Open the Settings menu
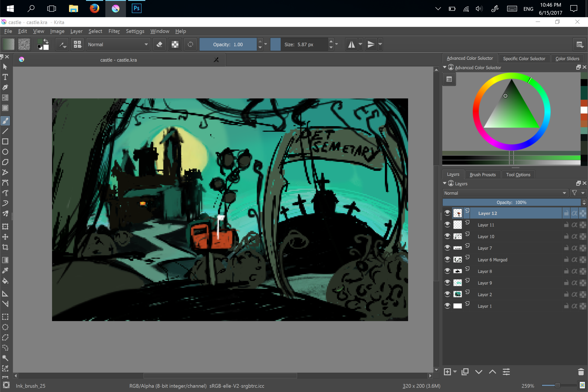Screen dimensions: 588x392 135,31
